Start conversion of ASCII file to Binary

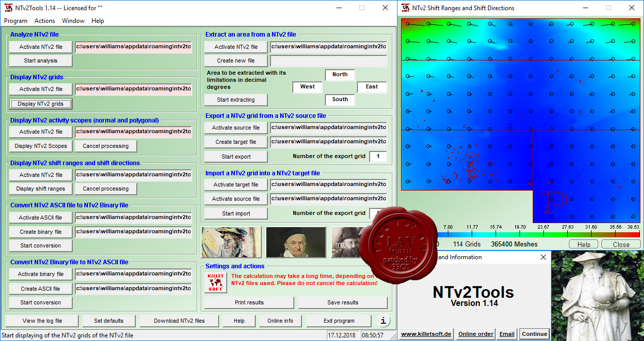(x=41, y=245)
